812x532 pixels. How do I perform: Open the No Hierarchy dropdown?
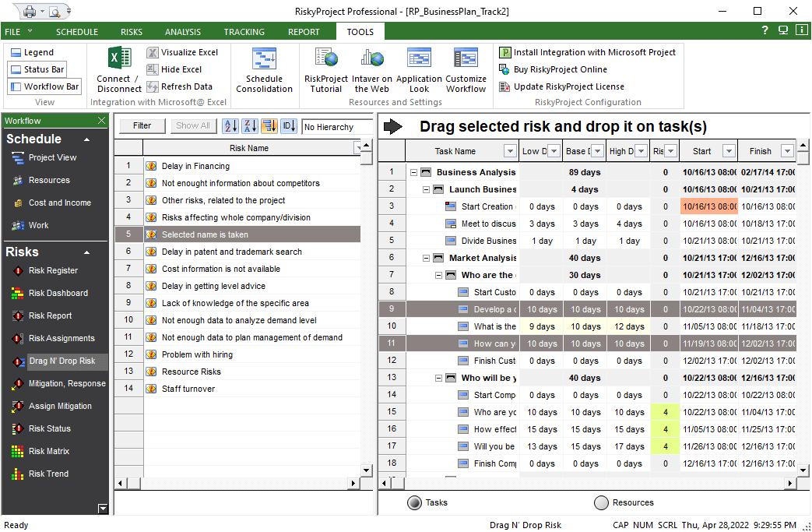[338, 127]
